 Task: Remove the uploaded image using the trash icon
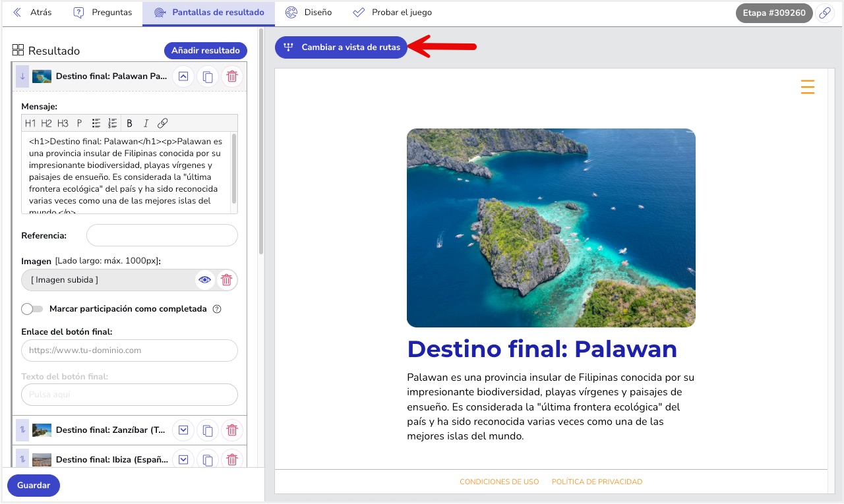226,279
